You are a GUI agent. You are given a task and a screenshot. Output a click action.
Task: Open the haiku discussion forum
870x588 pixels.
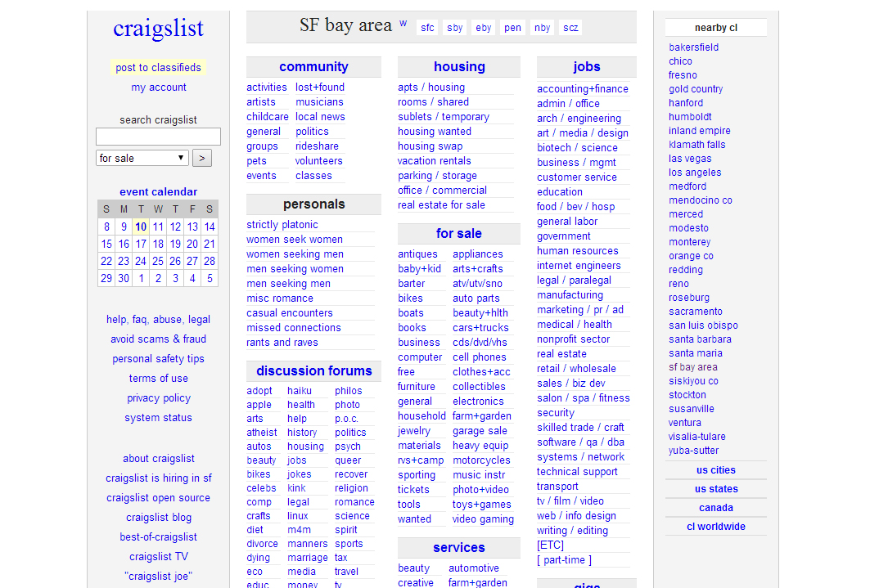pos(300,391)
